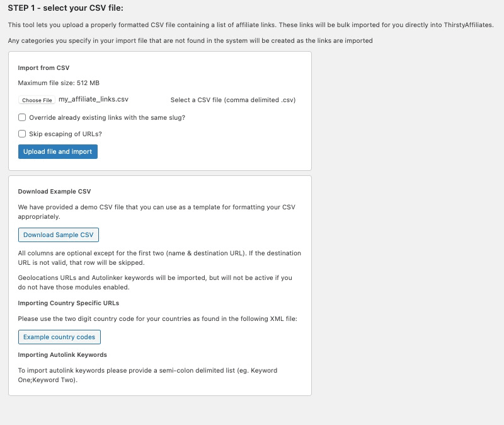Start upload with Upload file and import
504x425 pixels.
pyautogui.click(x=58, y=151)
